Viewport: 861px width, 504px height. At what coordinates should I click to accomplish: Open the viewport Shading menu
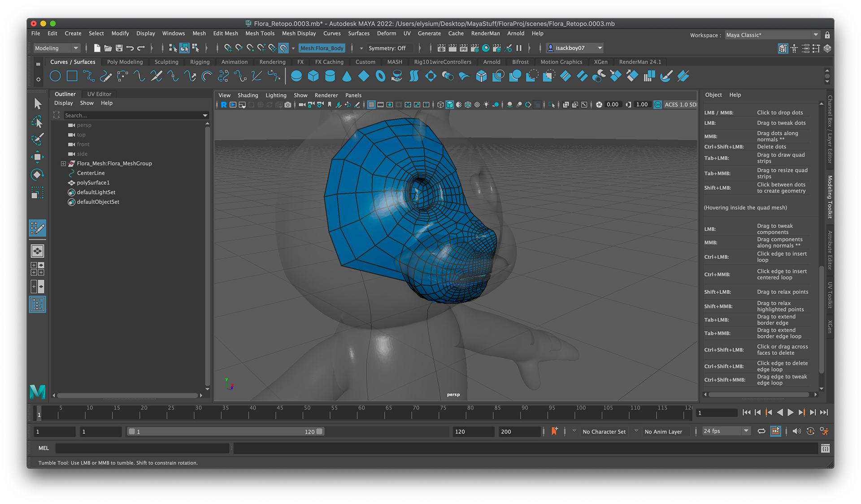(248, 95)
